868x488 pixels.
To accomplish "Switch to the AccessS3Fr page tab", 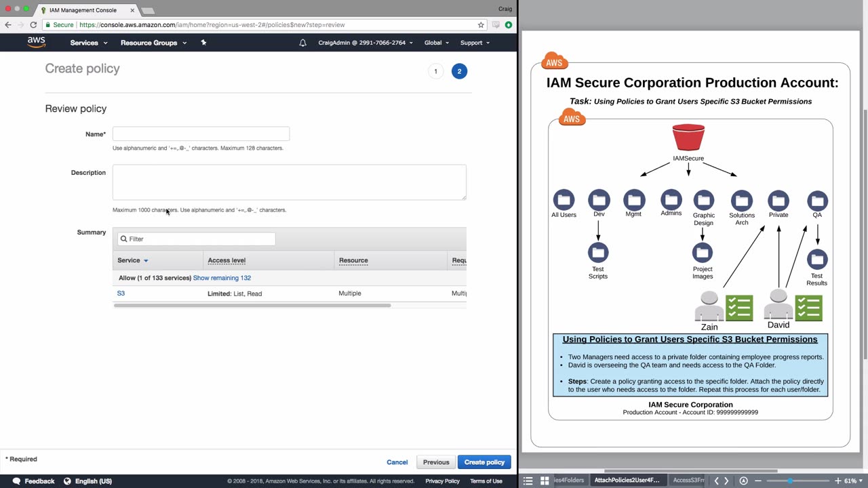I will [x=688, y=481].
